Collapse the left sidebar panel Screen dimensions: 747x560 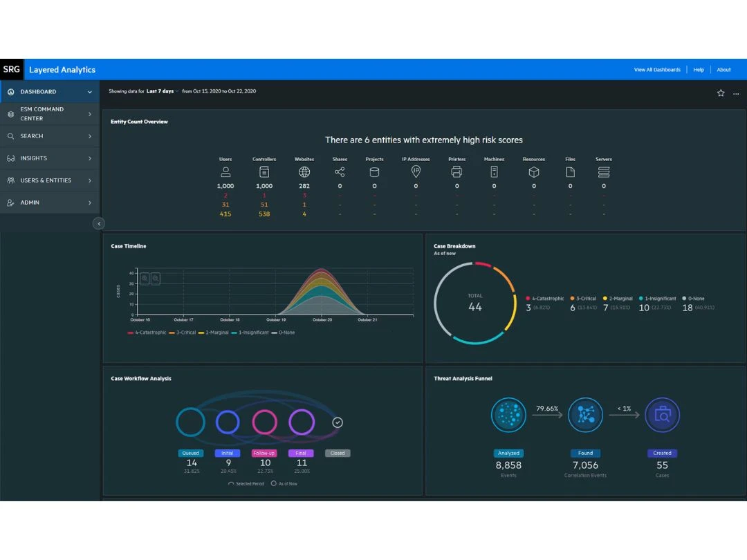pyautogui.click(x=99, y=223)
